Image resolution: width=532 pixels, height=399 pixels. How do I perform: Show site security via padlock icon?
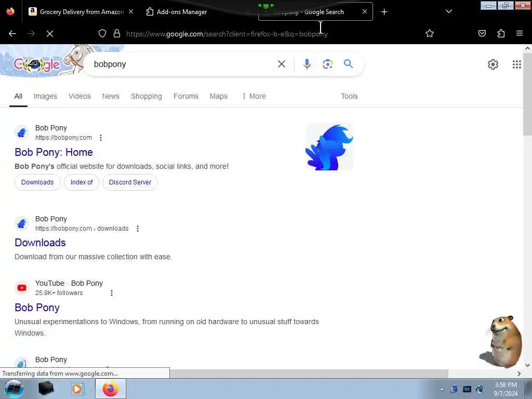point(117,33)
